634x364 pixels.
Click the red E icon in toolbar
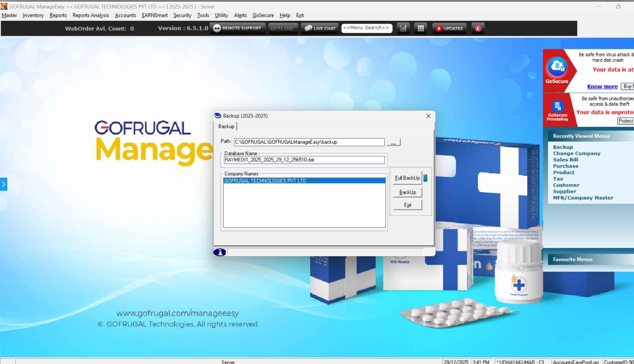pyautogui.click(x=478, y=28)
